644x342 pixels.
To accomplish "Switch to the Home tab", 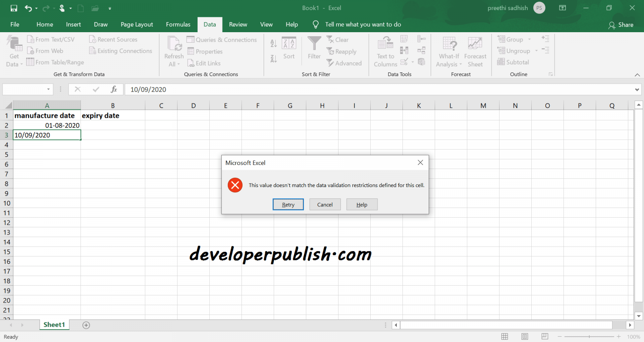I will pyautogui.click(x=45, y=24).
